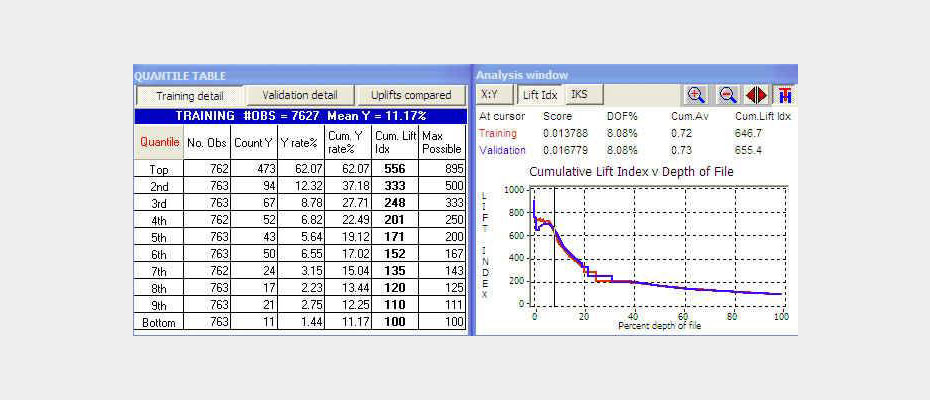Click the red and blue TH icon
930x400 pixels.
785,95
